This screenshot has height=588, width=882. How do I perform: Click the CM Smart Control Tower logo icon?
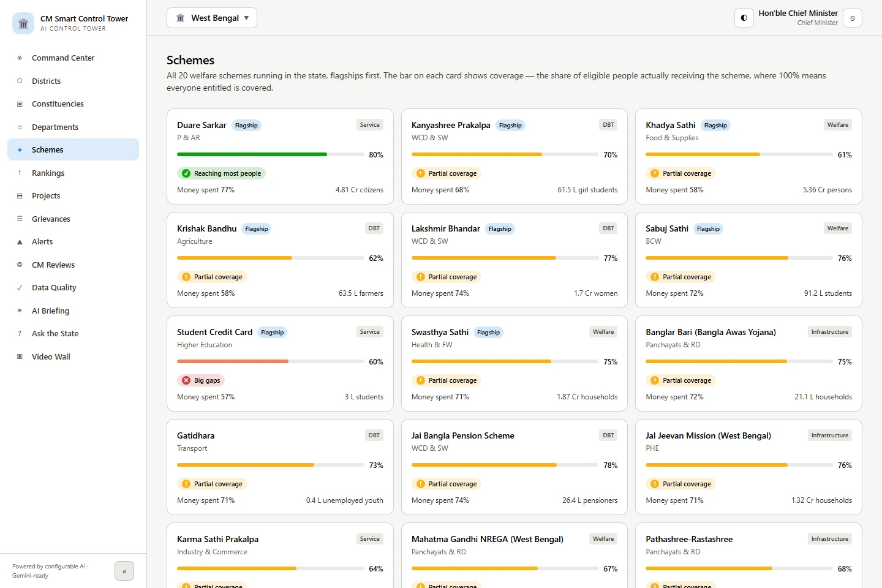[x=23, y=23]
